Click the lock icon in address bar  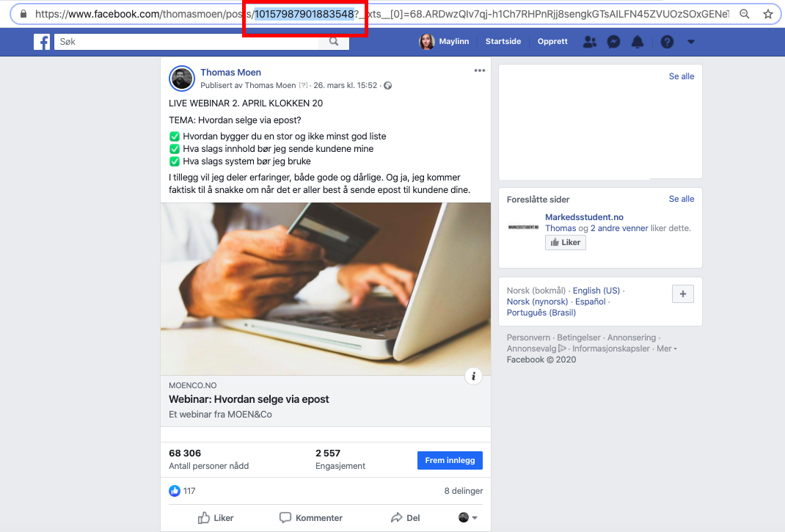pyautogui.click(x=23, y=14)
